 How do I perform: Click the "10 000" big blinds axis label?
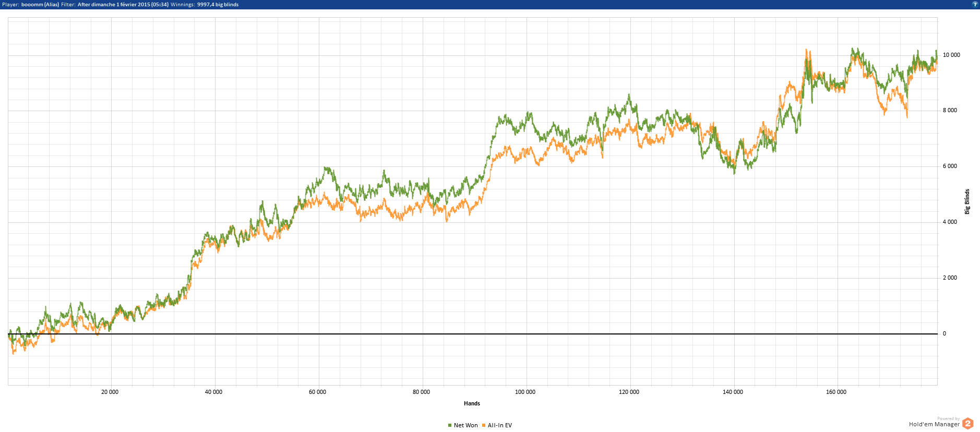(951, 55)
